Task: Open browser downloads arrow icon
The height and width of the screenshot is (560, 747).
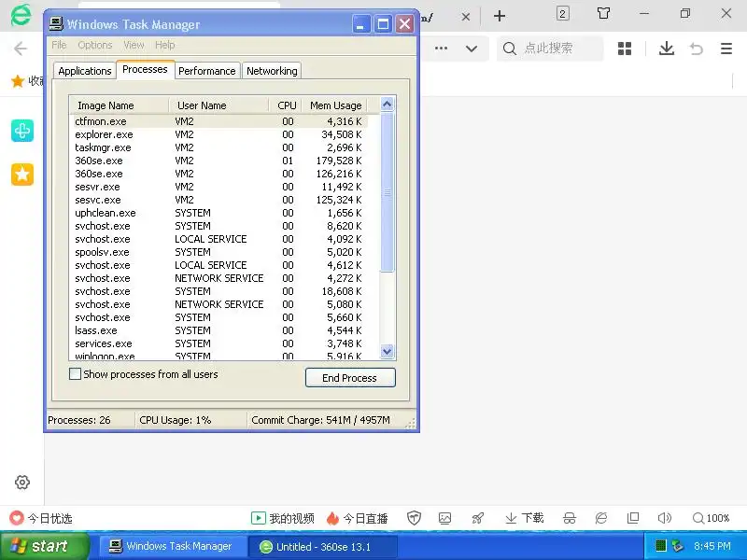Action: pos(667,49)
